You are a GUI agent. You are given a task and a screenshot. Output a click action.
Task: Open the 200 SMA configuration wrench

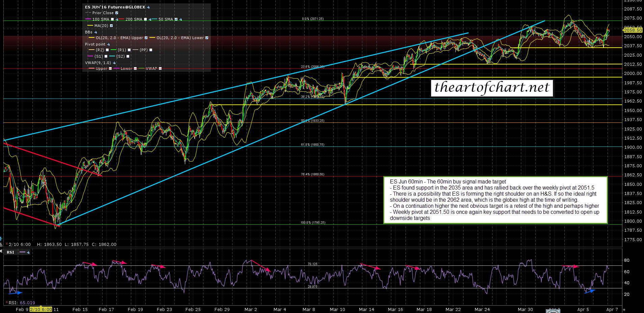(150, 20)
